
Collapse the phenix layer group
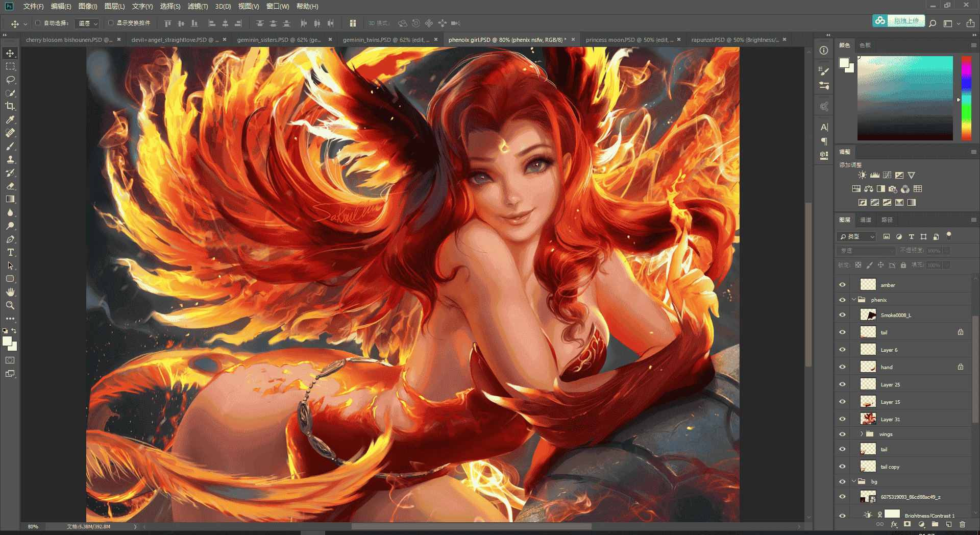(854, 300)
